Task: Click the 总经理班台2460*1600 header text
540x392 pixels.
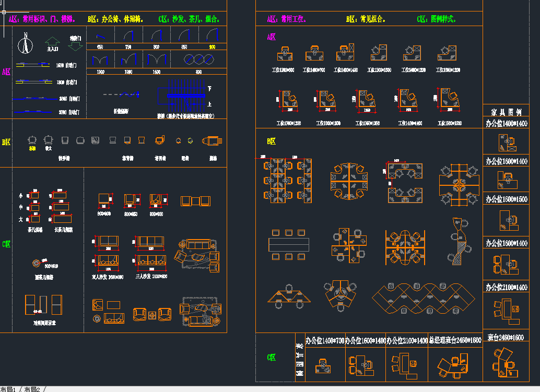Action: pos(455,340)
